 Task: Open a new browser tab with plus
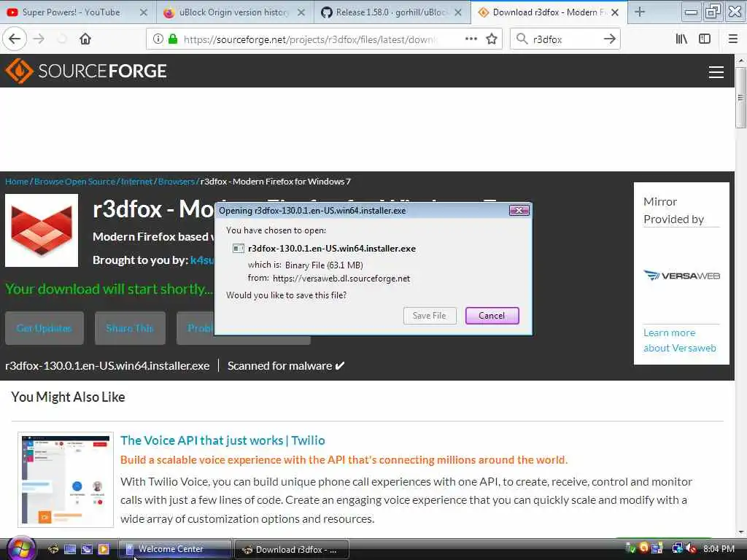pos(640,12)
